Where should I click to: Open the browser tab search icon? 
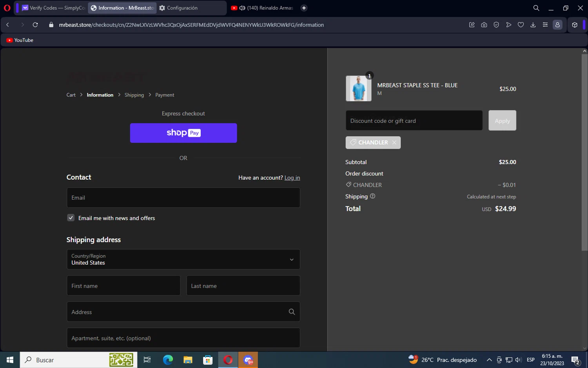click(x=536, y=8)
